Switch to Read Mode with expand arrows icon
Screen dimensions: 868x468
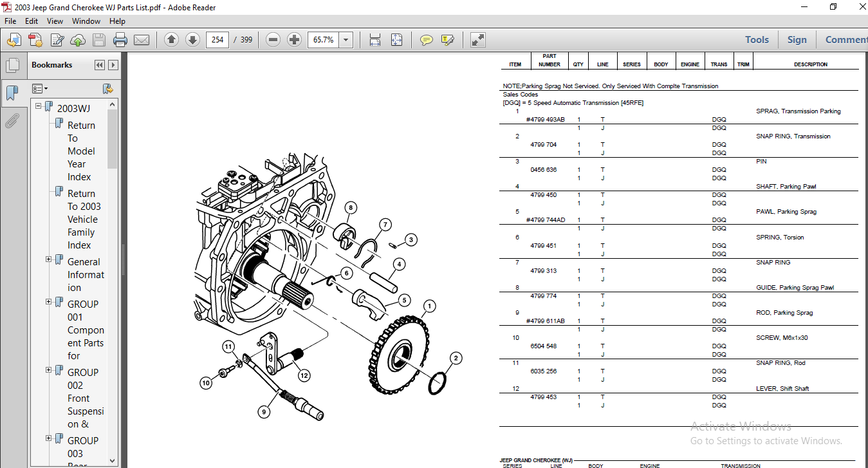tap(477, 40)
